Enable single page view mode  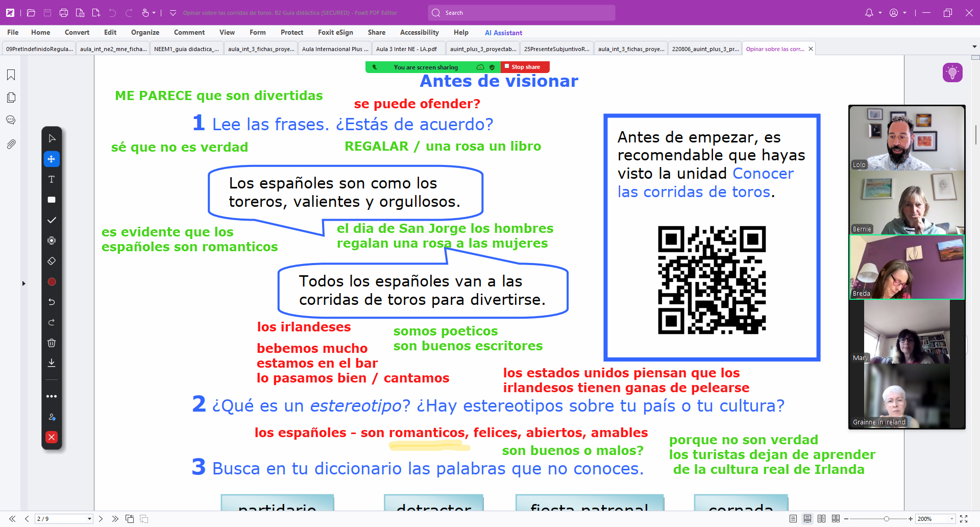coord(793,519)
